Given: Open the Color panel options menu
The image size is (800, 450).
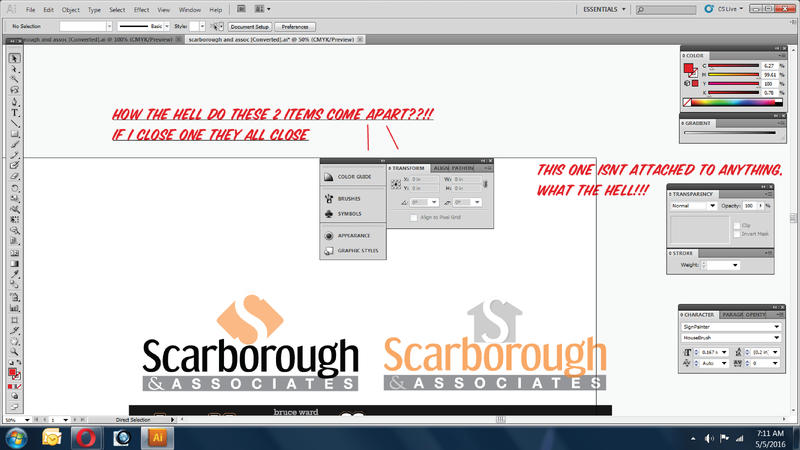Looking at the screenshot, I should (x=782, y=56).
